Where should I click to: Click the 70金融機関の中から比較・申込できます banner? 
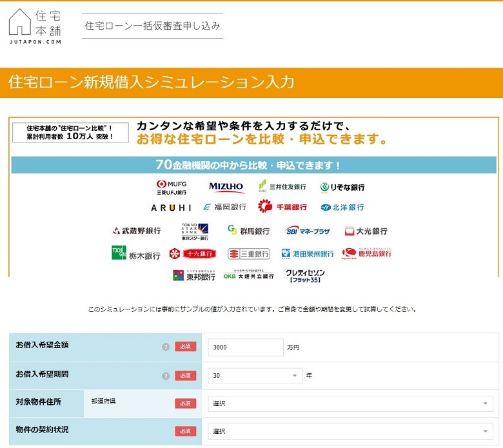pos(253,165)
